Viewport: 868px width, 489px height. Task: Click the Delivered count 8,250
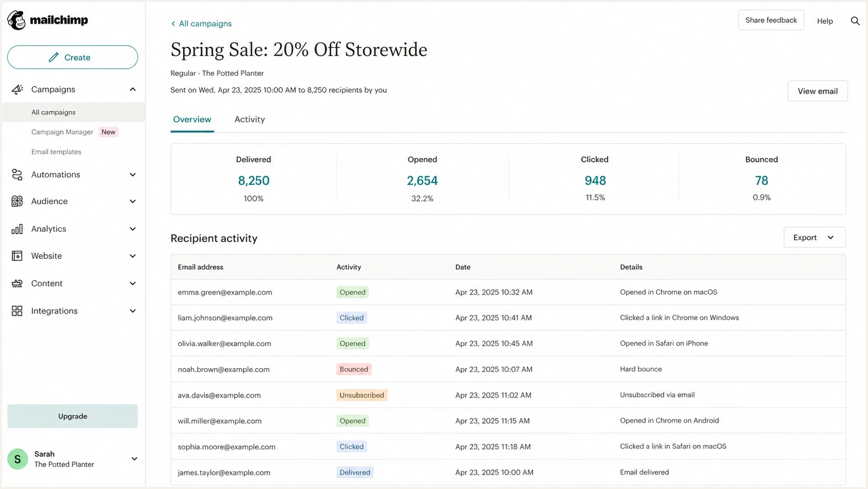253,181
